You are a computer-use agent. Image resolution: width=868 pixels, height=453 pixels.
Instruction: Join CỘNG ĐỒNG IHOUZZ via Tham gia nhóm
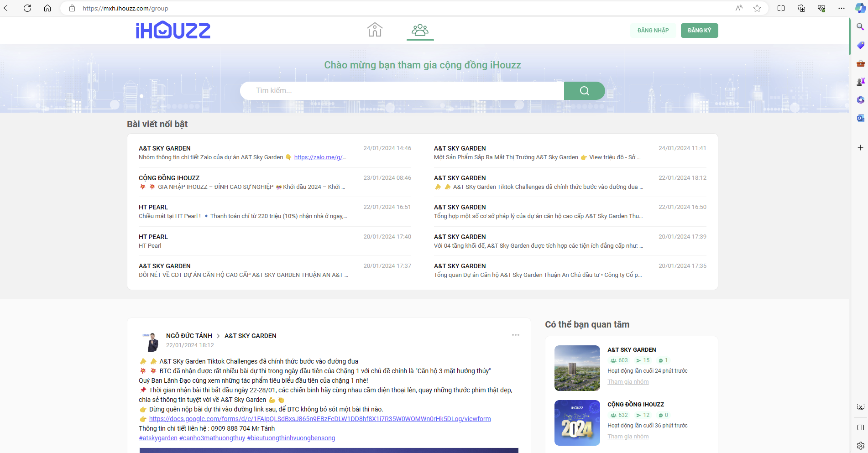pyautogui.click(x=628, y=437)
